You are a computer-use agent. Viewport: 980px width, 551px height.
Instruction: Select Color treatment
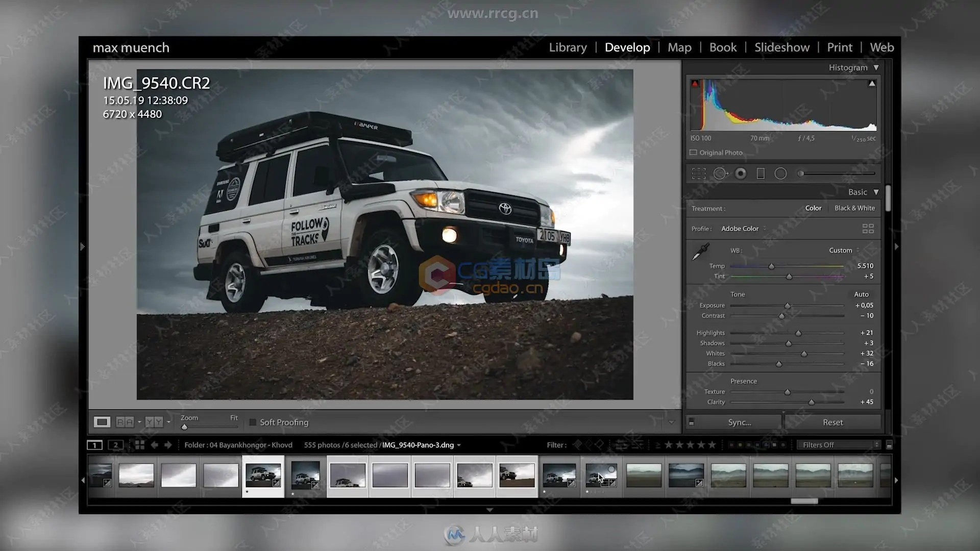(813, 208)
